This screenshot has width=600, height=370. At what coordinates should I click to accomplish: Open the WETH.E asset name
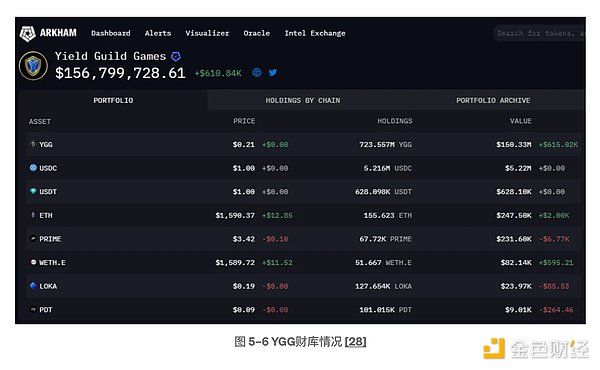pos(52,262)
